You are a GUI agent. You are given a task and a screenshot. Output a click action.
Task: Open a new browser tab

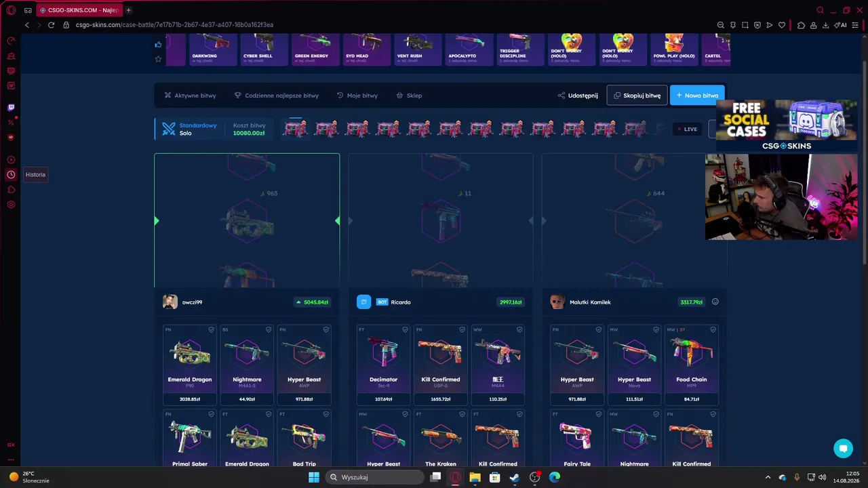[x=128, y=10]
